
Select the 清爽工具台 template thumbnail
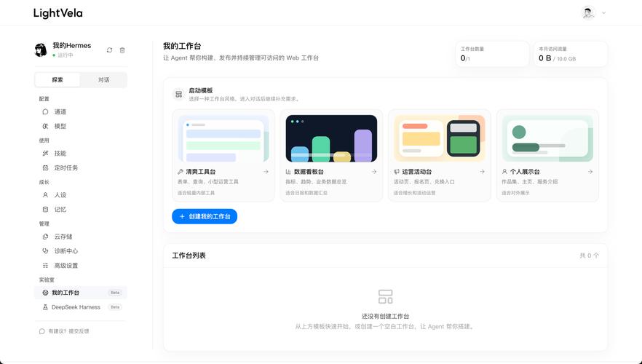pos(223,138)
